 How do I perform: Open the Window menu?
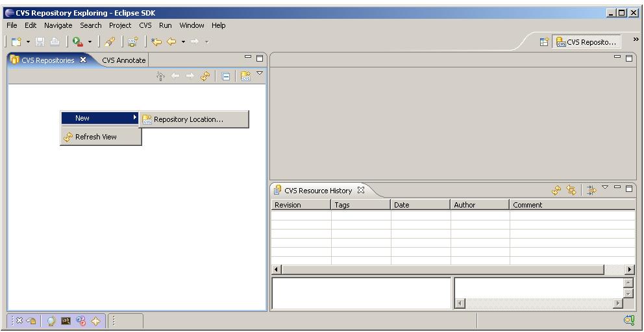point(192,25)
